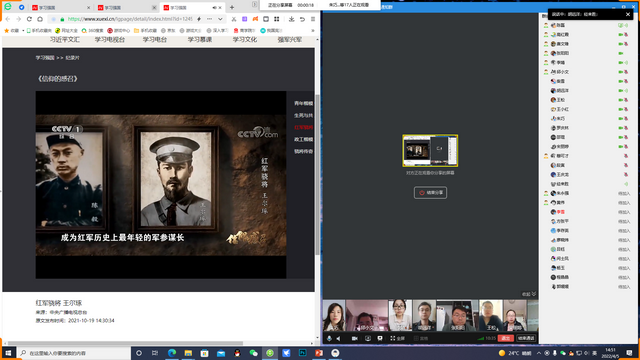Open the Photoshop taskbar icon
Screen dimensions: 640x360
pyautogui.click(x=302, y=353)
